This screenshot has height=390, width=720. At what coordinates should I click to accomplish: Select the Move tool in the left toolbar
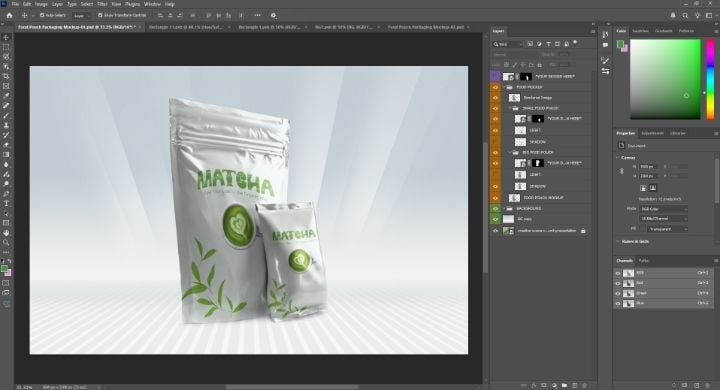click(6, 37)
